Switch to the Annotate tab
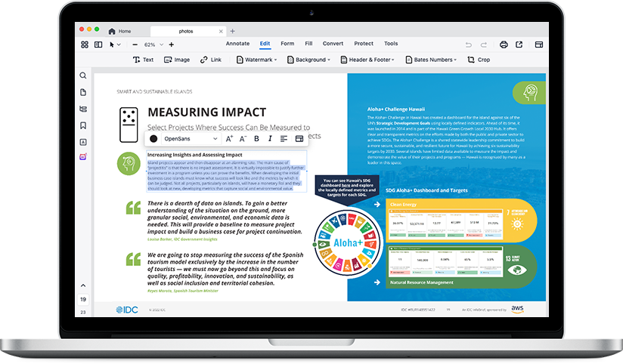The width and height of the screenshot is (623, 364). [x=237, y=44]
